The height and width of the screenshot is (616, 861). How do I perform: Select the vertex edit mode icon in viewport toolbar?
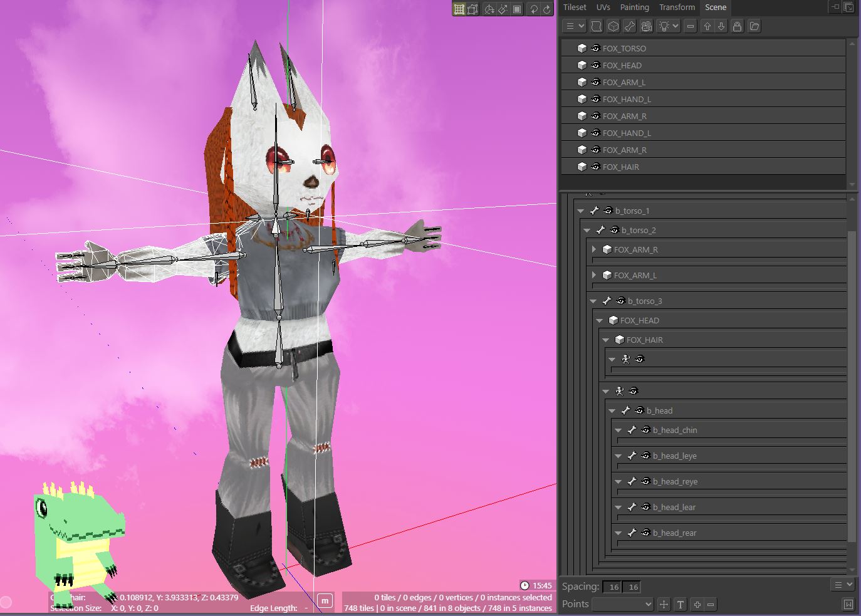[472, 9]
